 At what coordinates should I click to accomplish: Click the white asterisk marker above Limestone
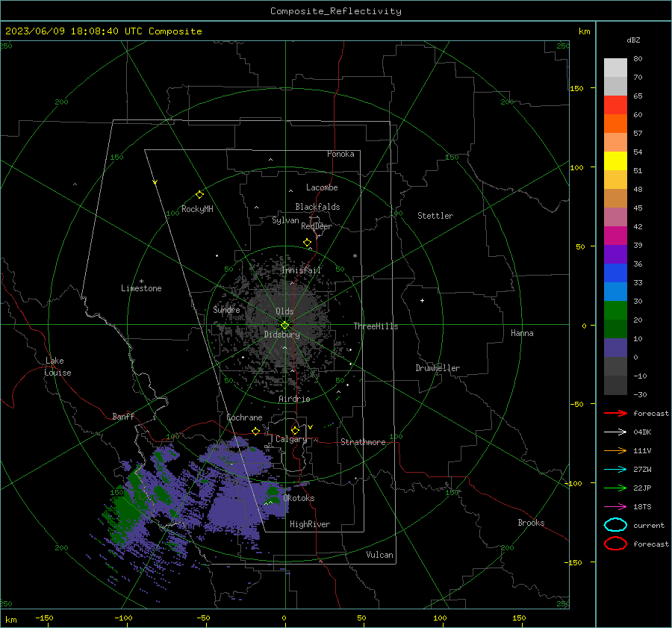click(141, 282)
